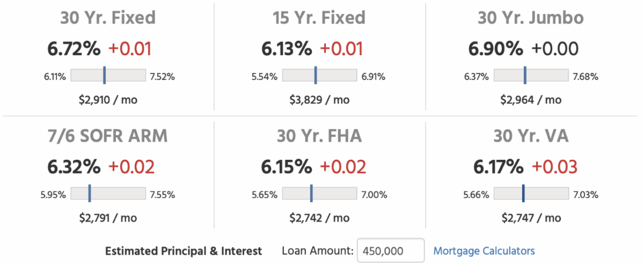Click the 15 Yr. Fixed heading
Viewport: 644px width, 266px height.
point(319,18)
